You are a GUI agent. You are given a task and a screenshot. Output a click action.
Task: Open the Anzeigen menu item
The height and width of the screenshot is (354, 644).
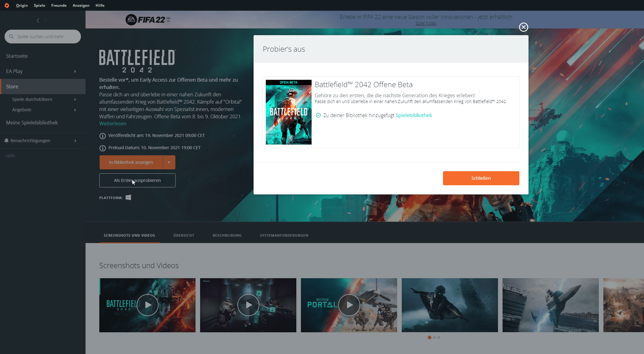pyautogui.click(x=81, y=5)
